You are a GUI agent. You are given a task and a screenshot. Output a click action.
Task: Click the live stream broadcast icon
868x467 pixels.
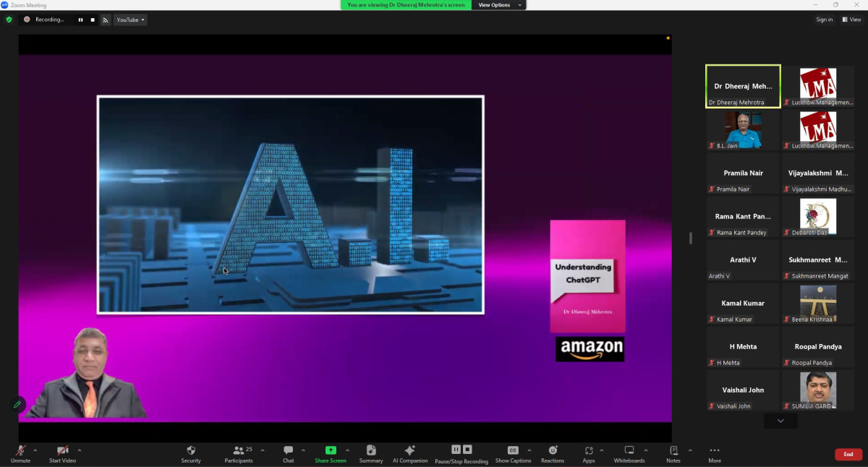105,20
